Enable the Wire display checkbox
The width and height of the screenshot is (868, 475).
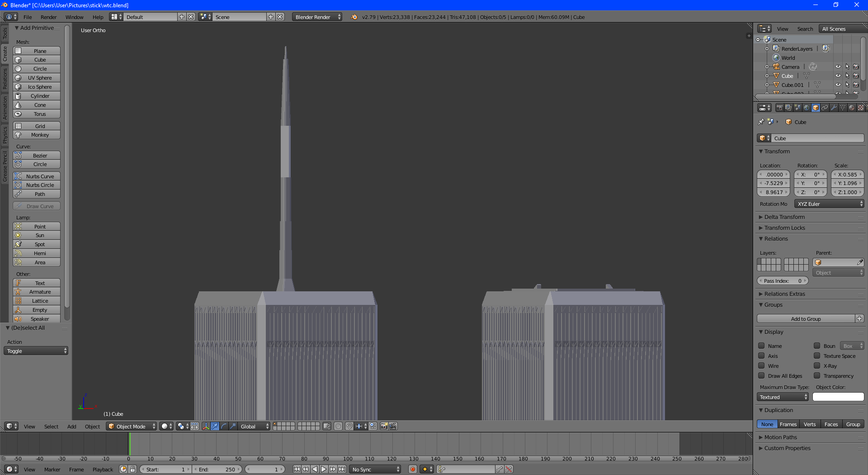pyautogui.click(x=762, y=366)
